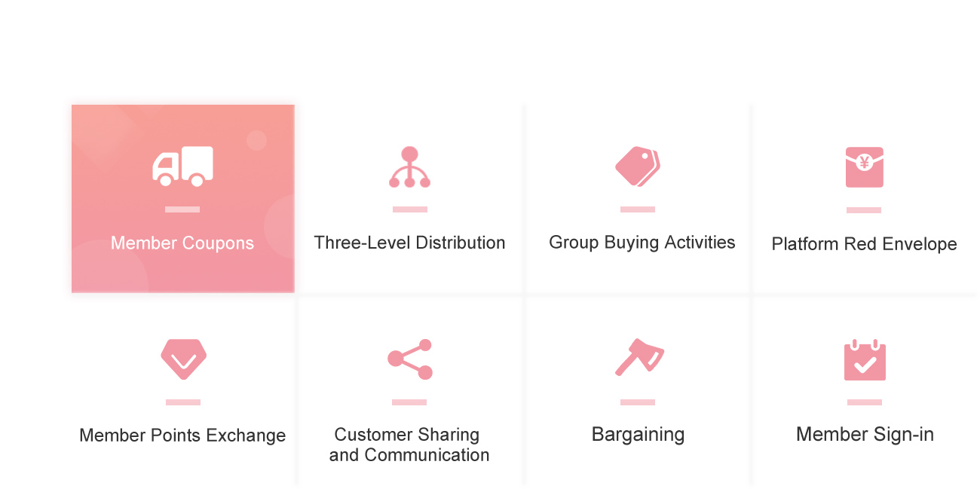Click the pink bar under price tag

click(638, 209)
